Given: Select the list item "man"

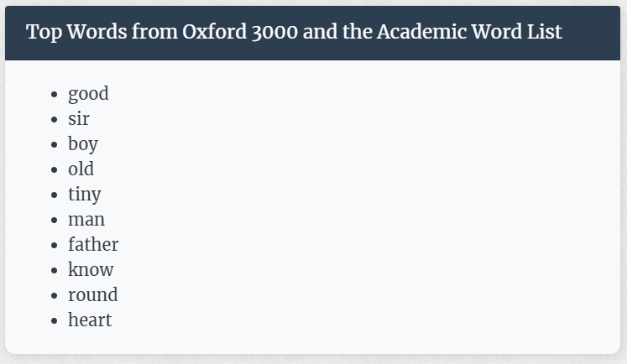Looking at the screenshot, I should [x=86, y=220].
